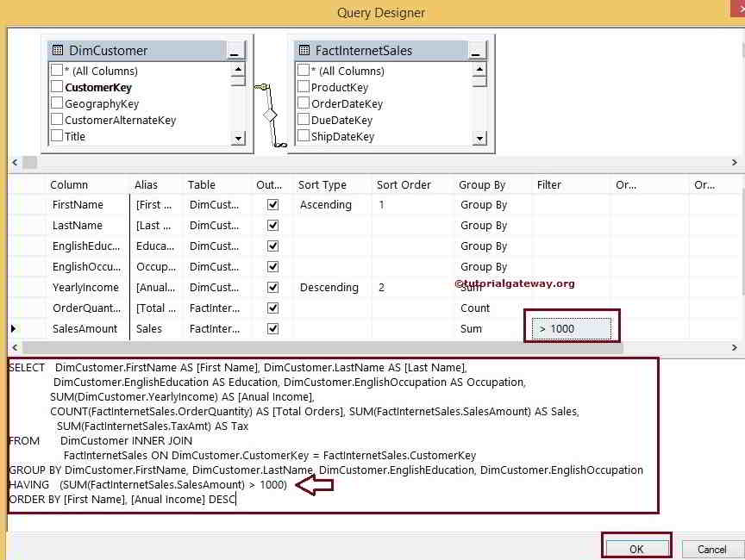Check All Columns in DimCustomer

pyautogui.click(x=57, y=70)
